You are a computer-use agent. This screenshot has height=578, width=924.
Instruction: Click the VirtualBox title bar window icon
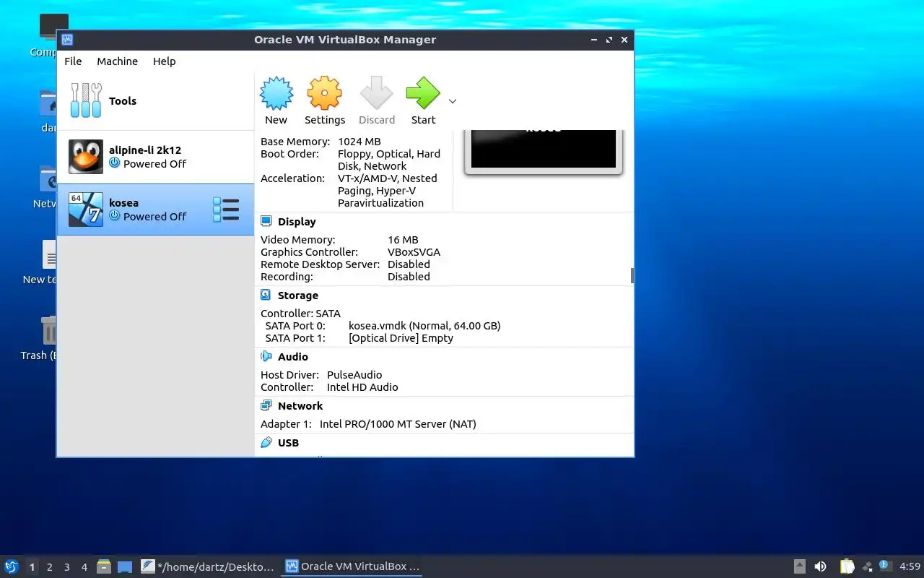(x=67, y=40)
